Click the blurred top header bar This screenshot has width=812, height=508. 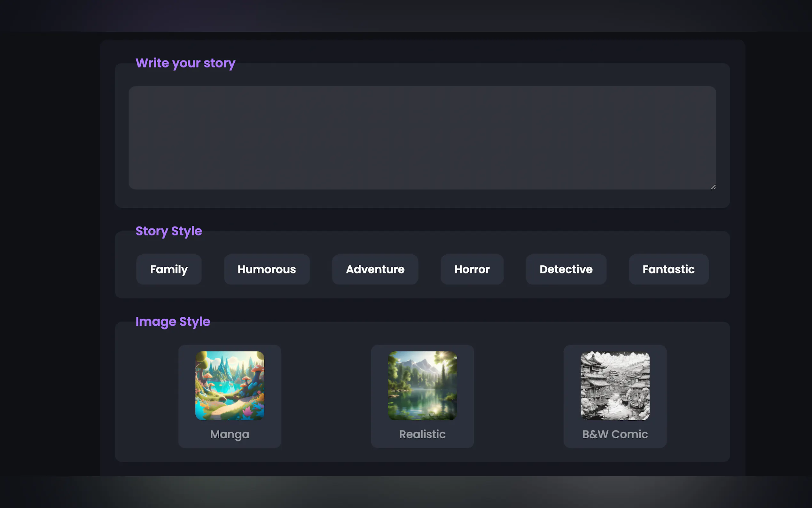click(x=406, y=15)
